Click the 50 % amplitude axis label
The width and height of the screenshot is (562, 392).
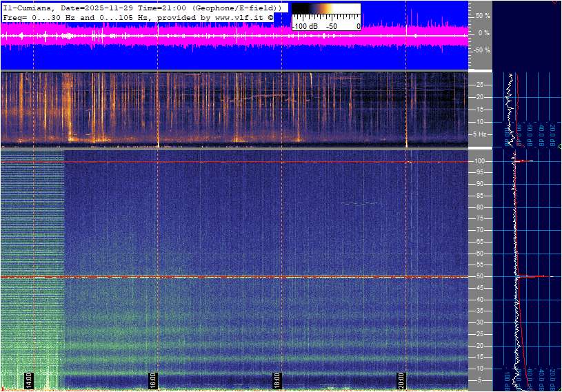coord(482,15)
